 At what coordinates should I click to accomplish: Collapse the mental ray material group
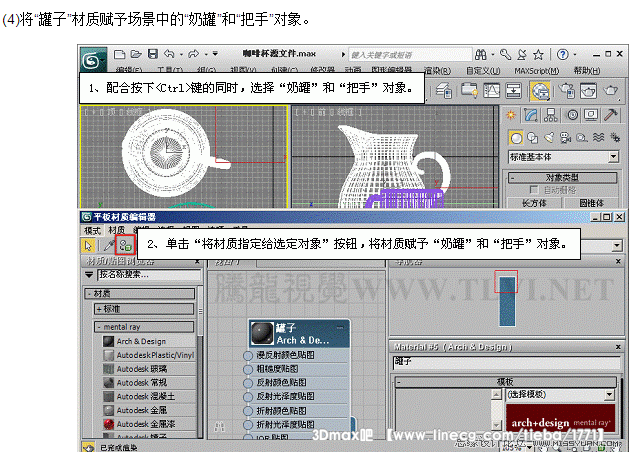144,327
